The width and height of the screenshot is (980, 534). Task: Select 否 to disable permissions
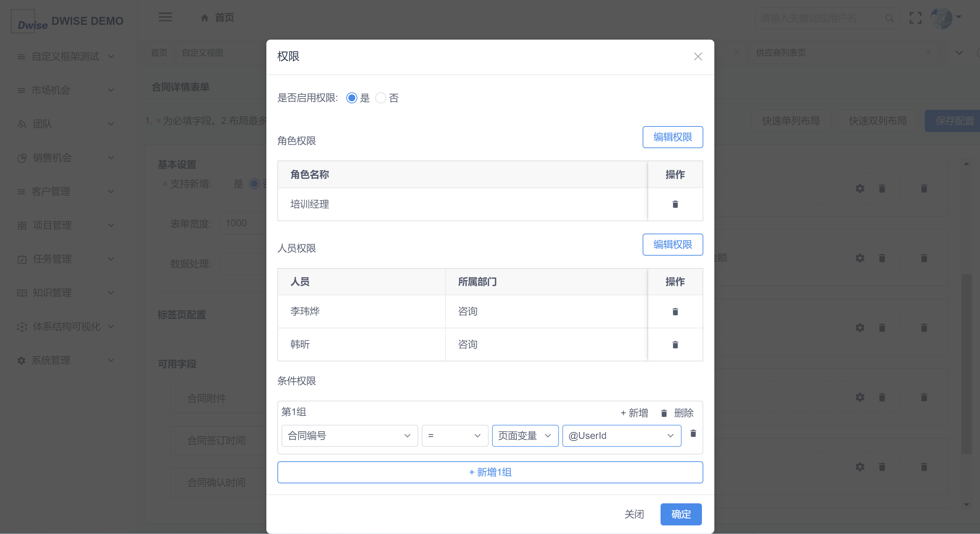point(380,98)
